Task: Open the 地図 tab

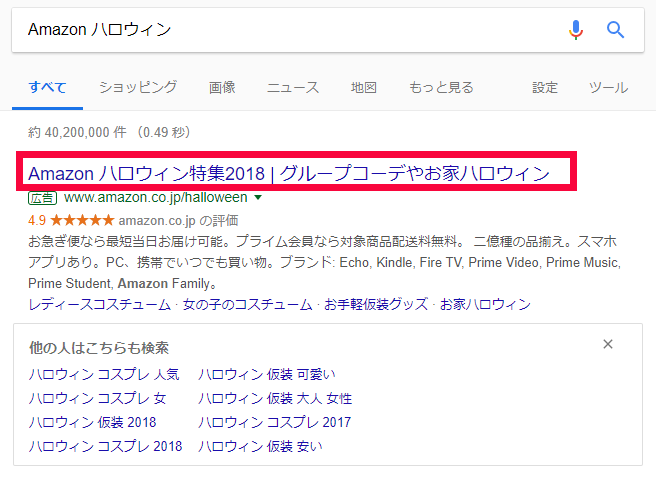Action: [364, 87]
